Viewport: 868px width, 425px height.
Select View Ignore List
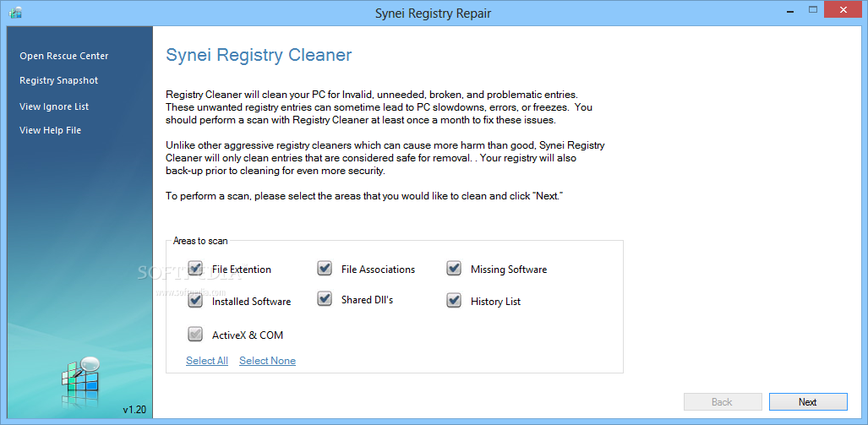[54, 106]
